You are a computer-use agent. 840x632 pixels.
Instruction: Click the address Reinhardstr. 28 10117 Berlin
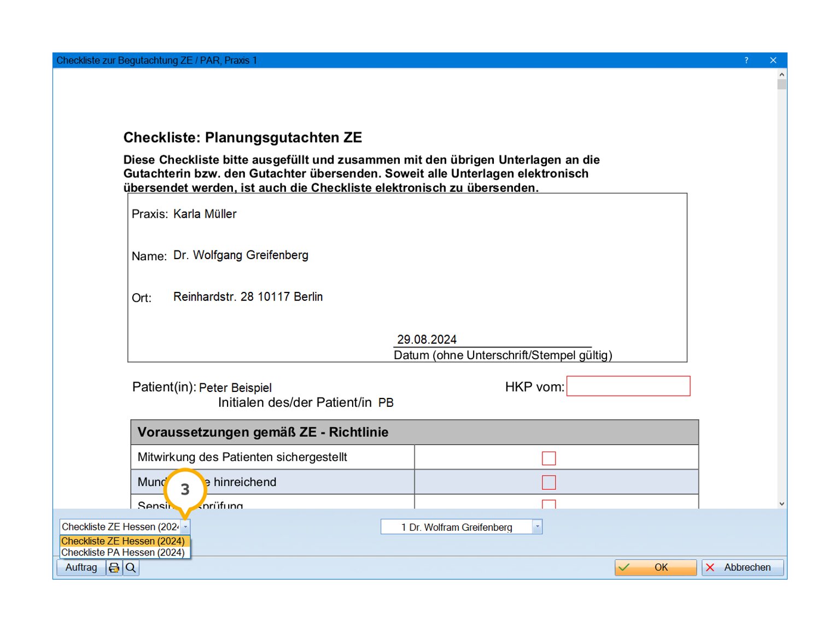pyautogui.click(x=248, y=297)
